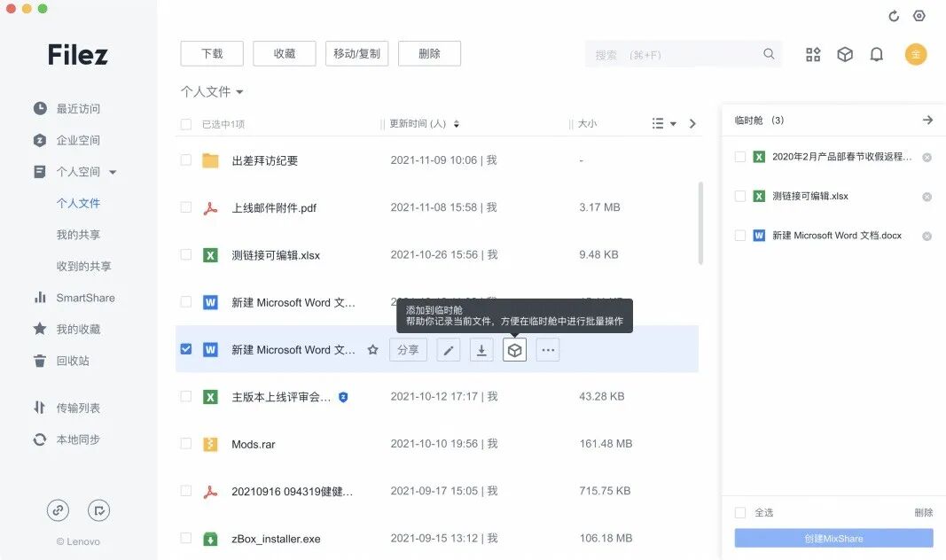Toggle the 更新时间 sort order arrow
Viewport: 946px width, 560px height.
coord(456,124)
